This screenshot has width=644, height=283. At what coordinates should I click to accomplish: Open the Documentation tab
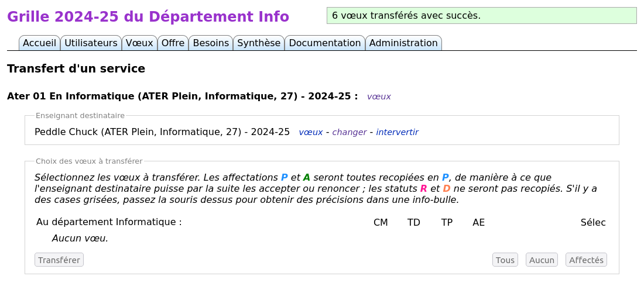pyautogui.click(x=324, y=43)
